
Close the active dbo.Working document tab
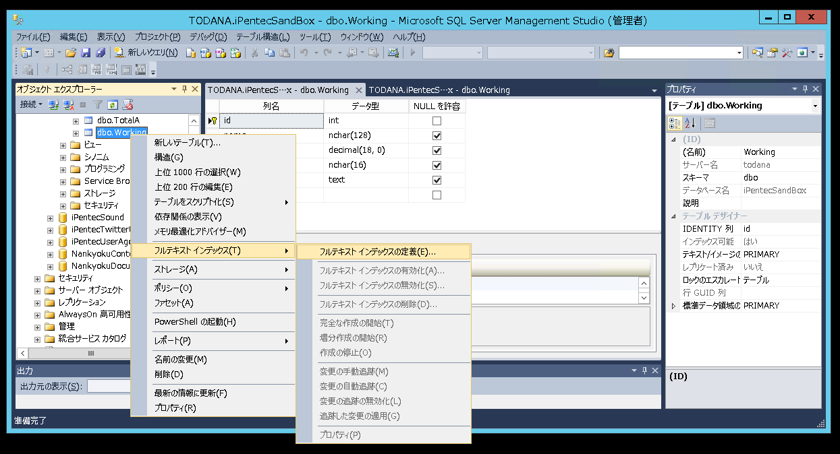358,90
